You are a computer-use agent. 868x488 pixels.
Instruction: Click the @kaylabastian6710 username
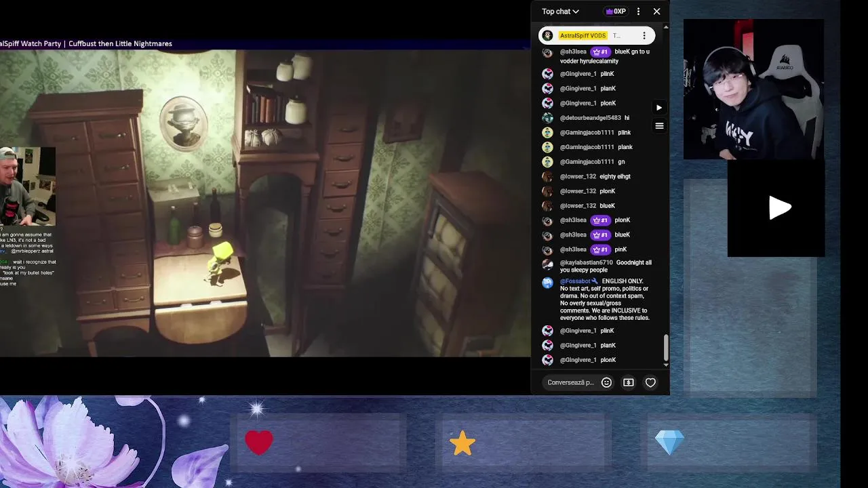click(x=586, y=263)
